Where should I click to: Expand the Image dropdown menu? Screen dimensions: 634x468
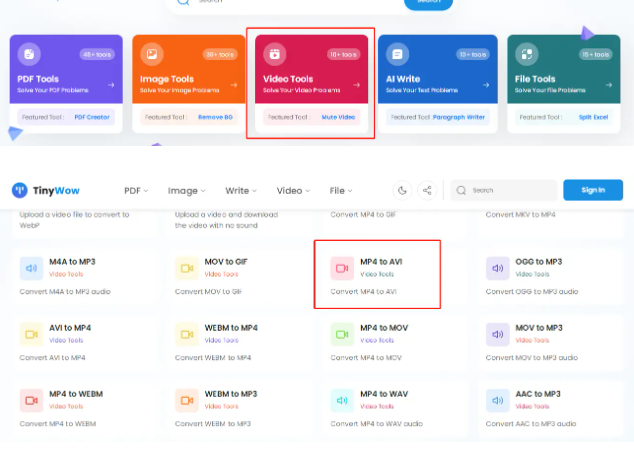(187, 191)
